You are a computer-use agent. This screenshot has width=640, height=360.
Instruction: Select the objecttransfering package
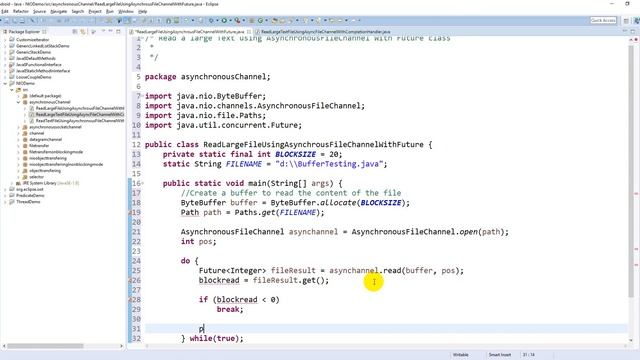point(45,171)
